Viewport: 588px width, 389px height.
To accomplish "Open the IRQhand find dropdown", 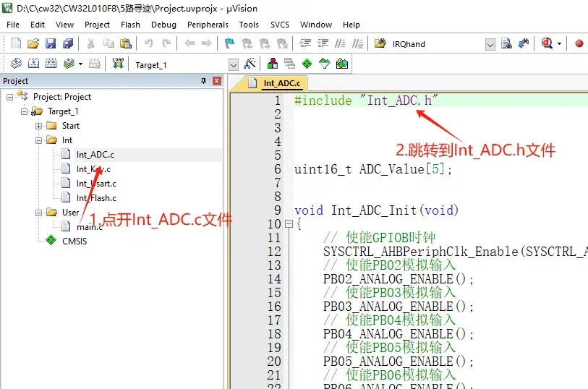I will 490,44.
